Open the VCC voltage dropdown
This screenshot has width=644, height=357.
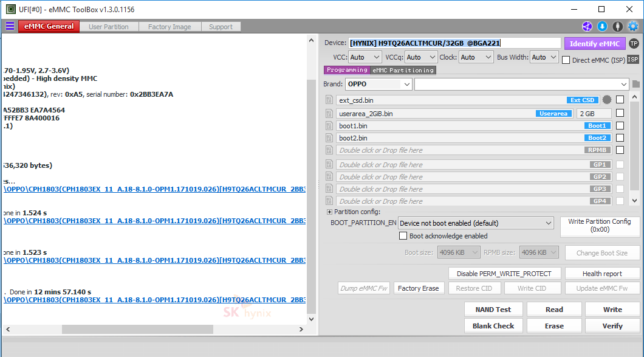coord(365,57)
